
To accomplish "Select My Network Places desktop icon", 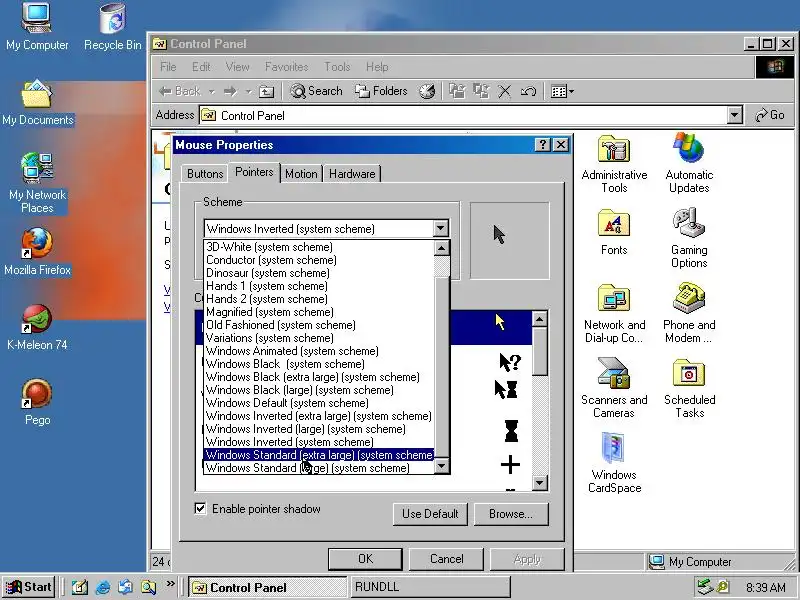I will (x=37, y=183).
